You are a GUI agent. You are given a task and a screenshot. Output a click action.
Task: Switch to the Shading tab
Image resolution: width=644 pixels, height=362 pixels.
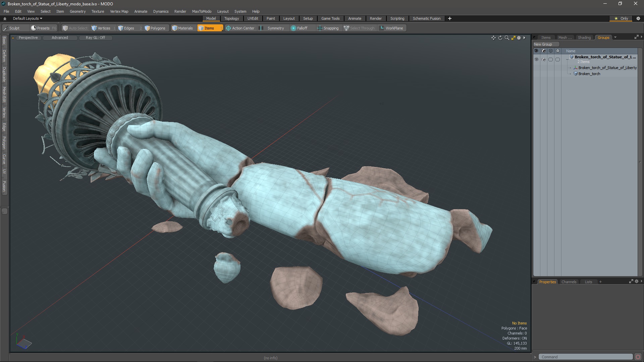tap(584, 38)
